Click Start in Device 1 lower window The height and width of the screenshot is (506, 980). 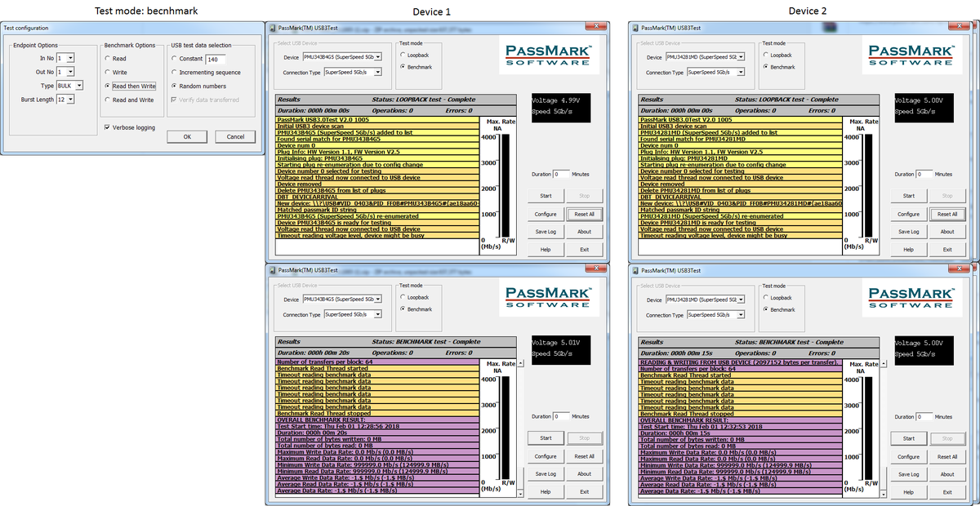point(546,438)
